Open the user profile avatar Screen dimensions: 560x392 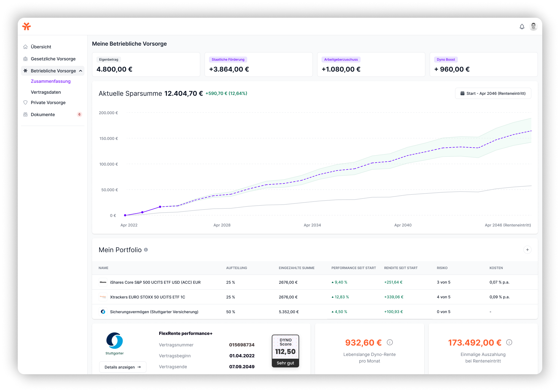533,26
